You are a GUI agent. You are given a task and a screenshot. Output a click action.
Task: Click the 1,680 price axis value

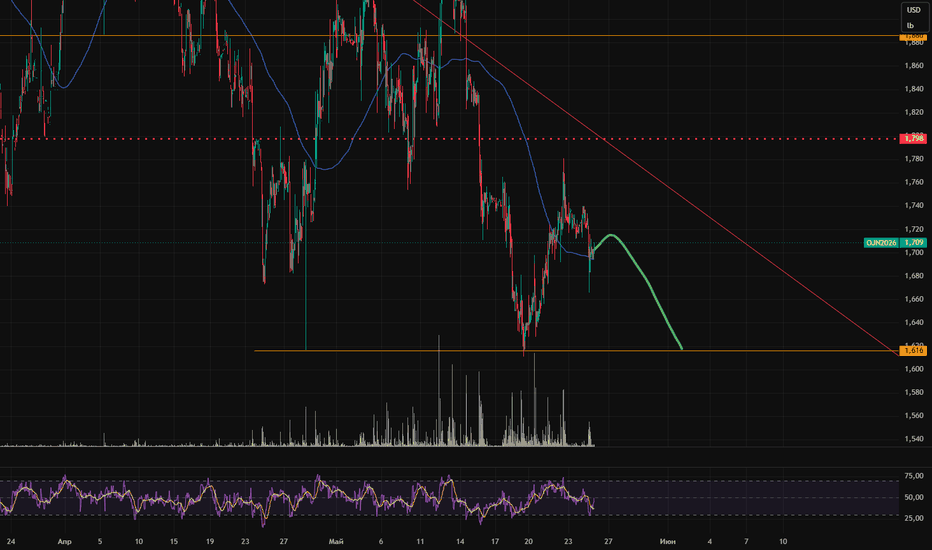[914, 275]
